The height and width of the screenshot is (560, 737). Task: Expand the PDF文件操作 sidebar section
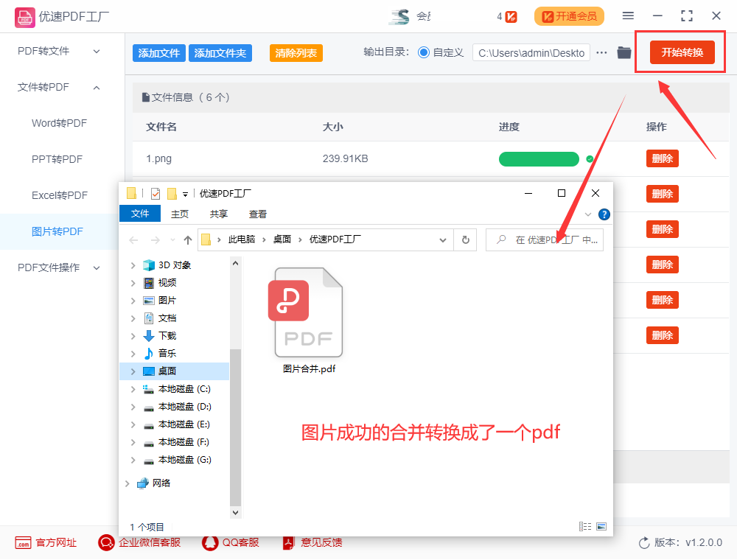click(x=97, y=267)
